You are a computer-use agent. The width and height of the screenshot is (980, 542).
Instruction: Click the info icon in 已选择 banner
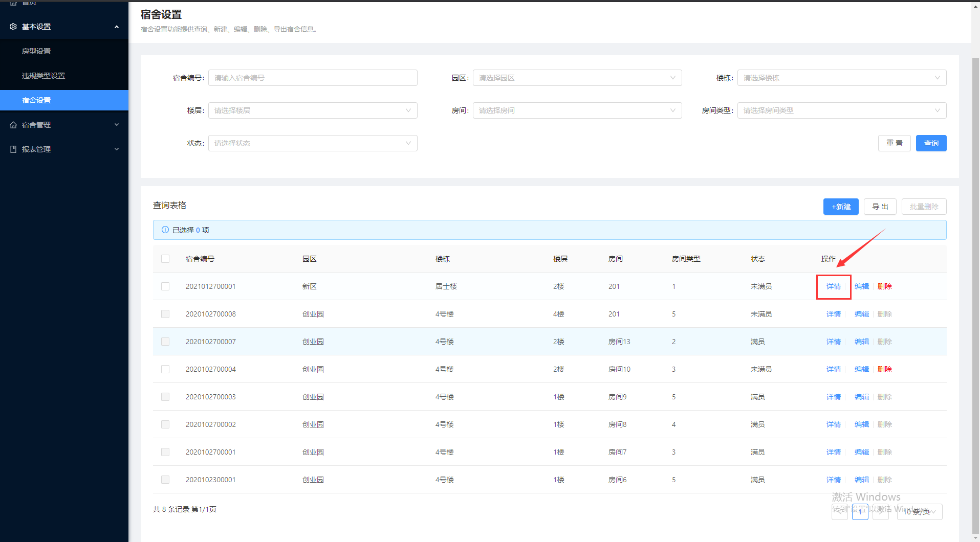tap(165, 230)
